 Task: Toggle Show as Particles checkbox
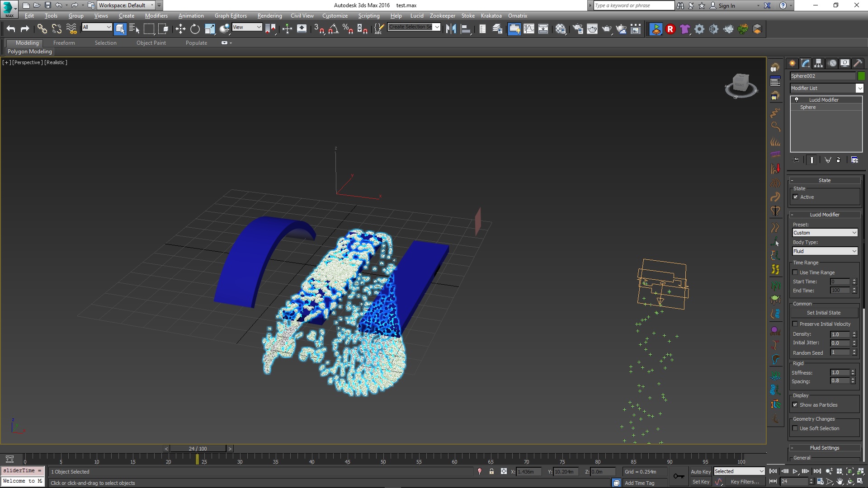click(796, 405)
